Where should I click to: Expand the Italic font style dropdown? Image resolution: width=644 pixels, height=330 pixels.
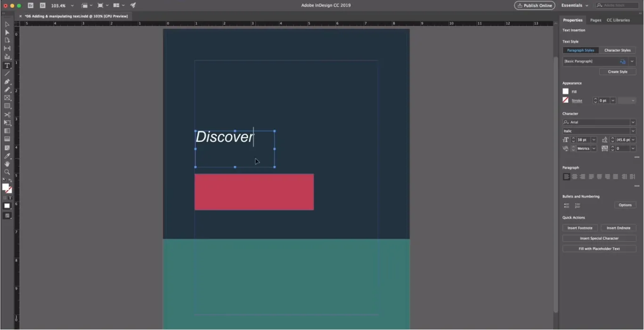pyautogui.click(x=633, y=131)
